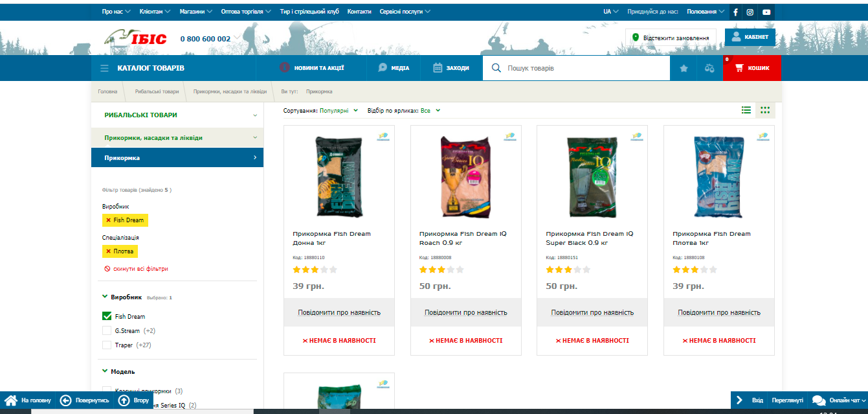Screen dimensions: 868x414
Task: Switch to list view layout
Action: pos(746,110)
